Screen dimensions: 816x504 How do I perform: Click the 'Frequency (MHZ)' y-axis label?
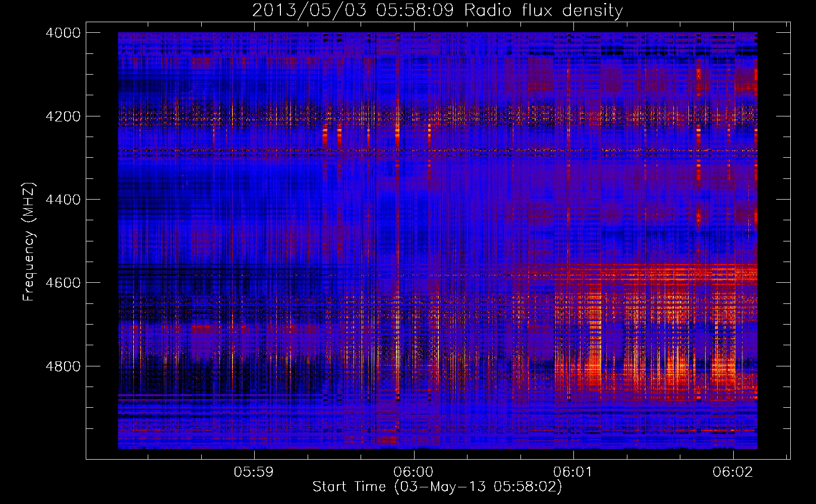(29, 241)
